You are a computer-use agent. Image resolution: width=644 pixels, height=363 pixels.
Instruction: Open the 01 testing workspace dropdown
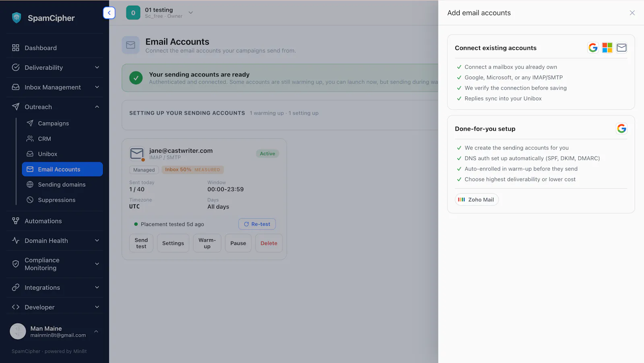point(160,13)
